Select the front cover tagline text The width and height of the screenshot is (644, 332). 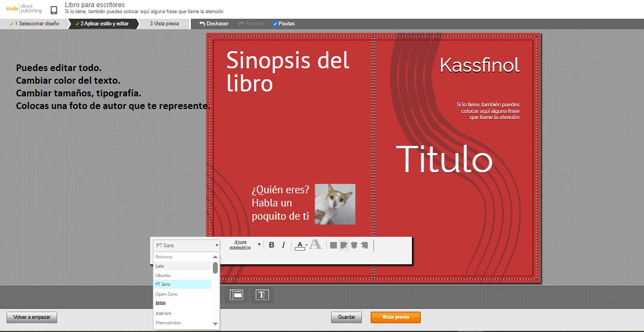488,111
